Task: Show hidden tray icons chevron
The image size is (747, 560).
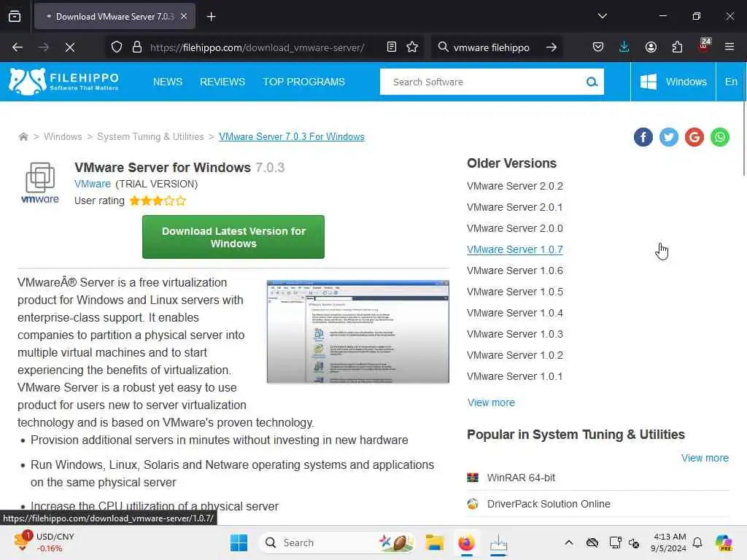Action: pos(569,542)
